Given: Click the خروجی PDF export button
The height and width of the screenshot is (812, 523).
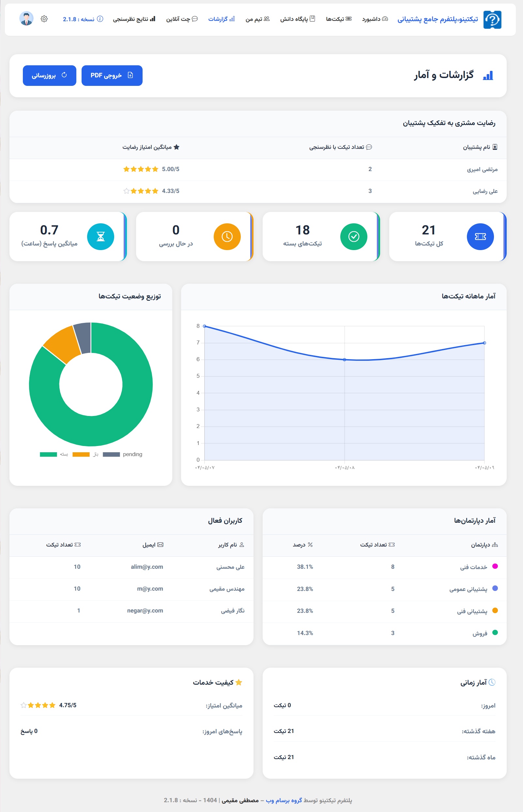Looking at the screenshot, I should [x=112, y=75].
